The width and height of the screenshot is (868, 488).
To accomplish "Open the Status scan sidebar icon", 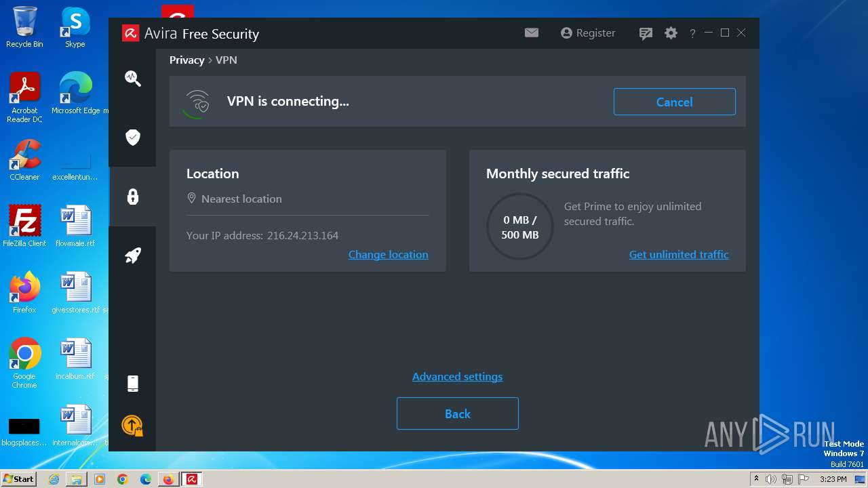I will [132, 79].
